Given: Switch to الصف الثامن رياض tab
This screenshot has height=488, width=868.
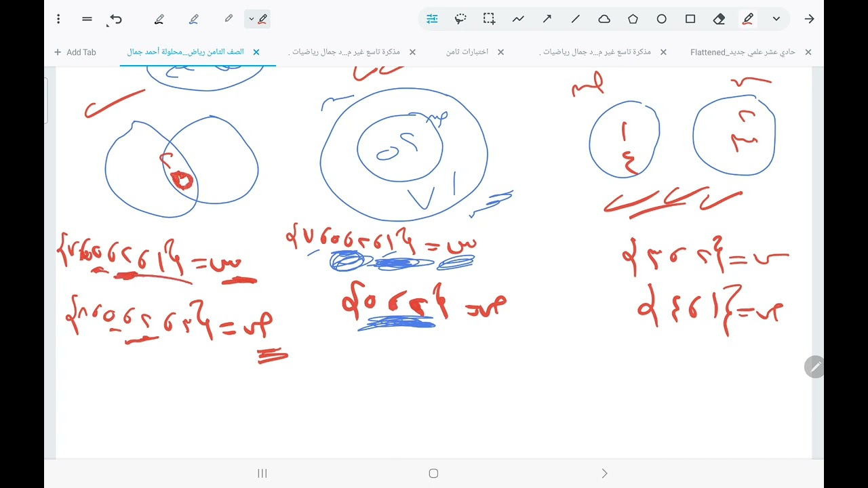Looking at the screenshot, I should (185, 52).
